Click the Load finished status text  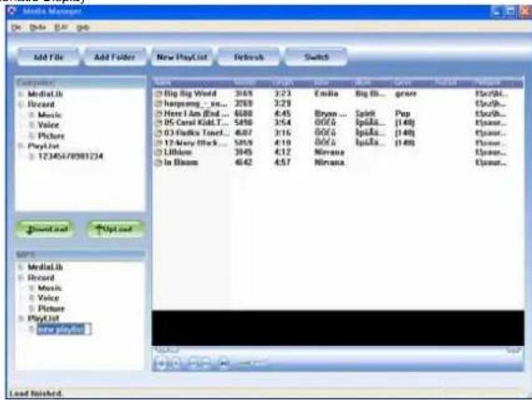[35, 393]
